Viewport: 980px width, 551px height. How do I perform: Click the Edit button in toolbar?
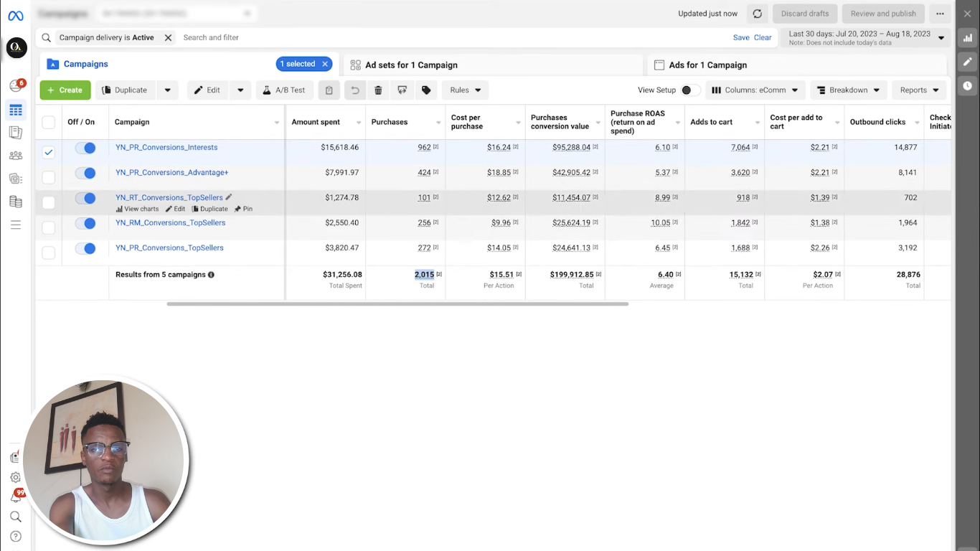pos(208,90)
